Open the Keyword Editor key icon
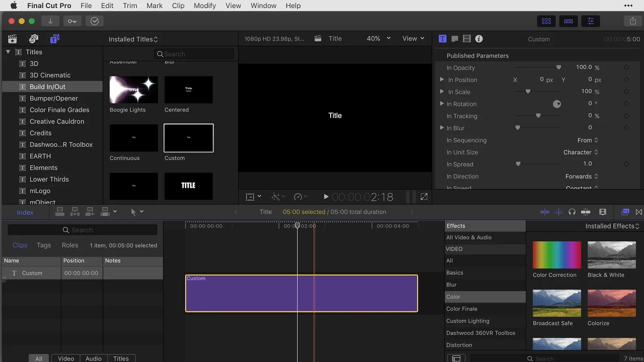 tap(72, 21)
